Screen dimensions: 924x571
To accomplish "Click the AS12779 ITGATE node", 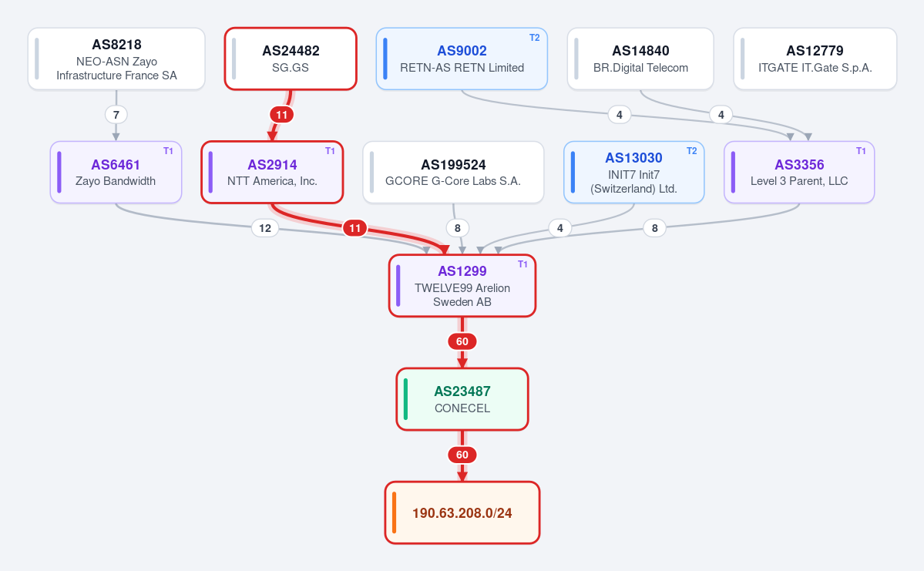I will [x=815, y=59].
